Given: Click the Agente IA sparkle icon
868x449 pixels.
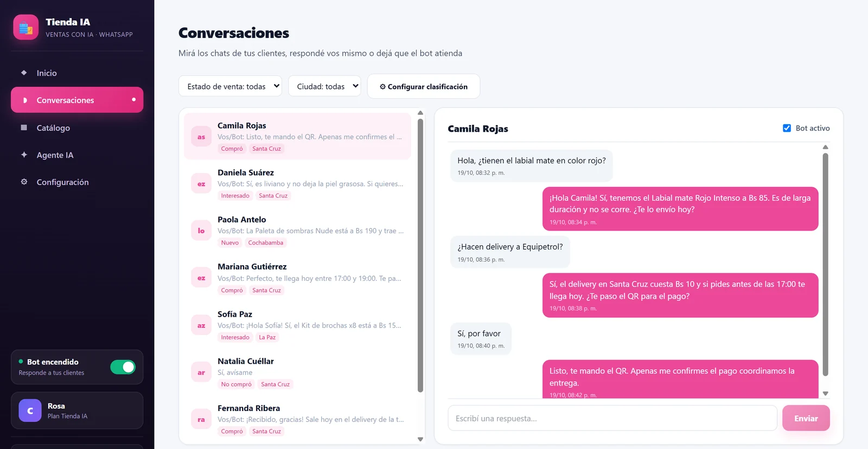Looking at the screenshot, I should (x=24, y=155).
